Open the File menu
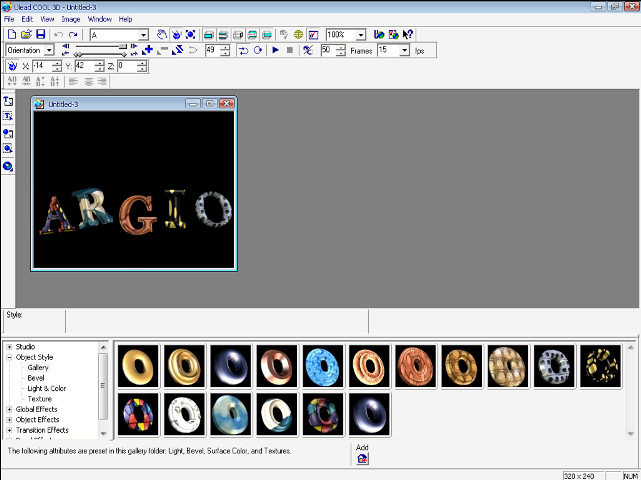The height and width of the screenshot is (480, 641). click(9, 19)
